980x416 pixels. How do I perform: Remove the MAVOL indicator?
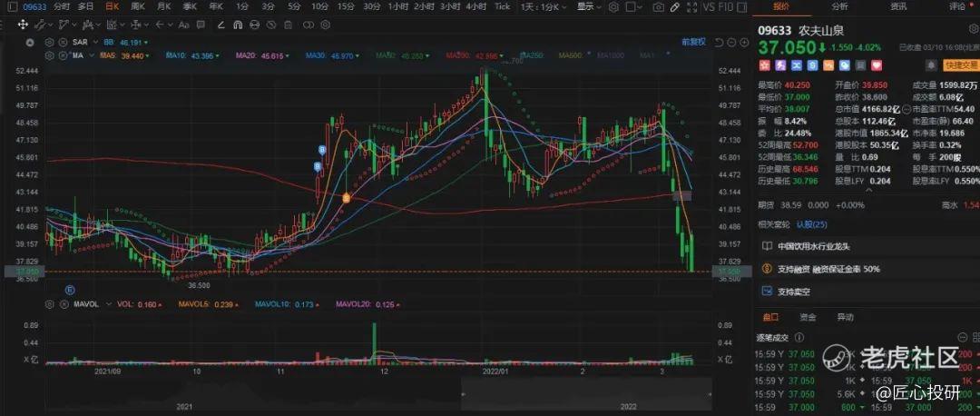click(x=64, y=304)
